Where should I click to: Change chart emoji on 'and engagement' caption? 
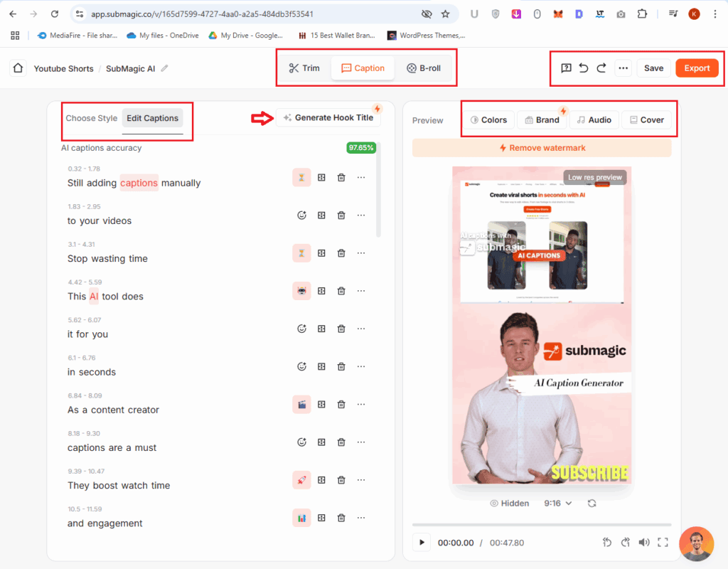(x=301, y=518)
